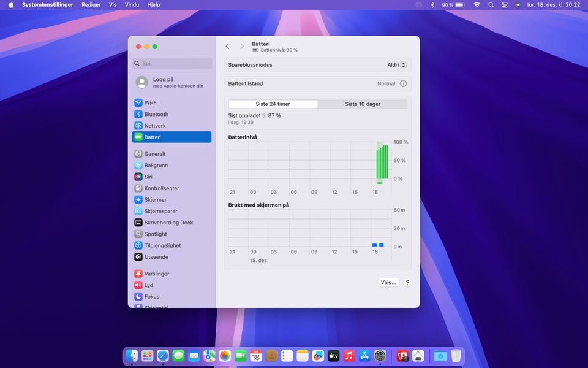The width and height of the screenshot is (588, 368).
Task: Click the Søk search field
Action: [172, 63]
